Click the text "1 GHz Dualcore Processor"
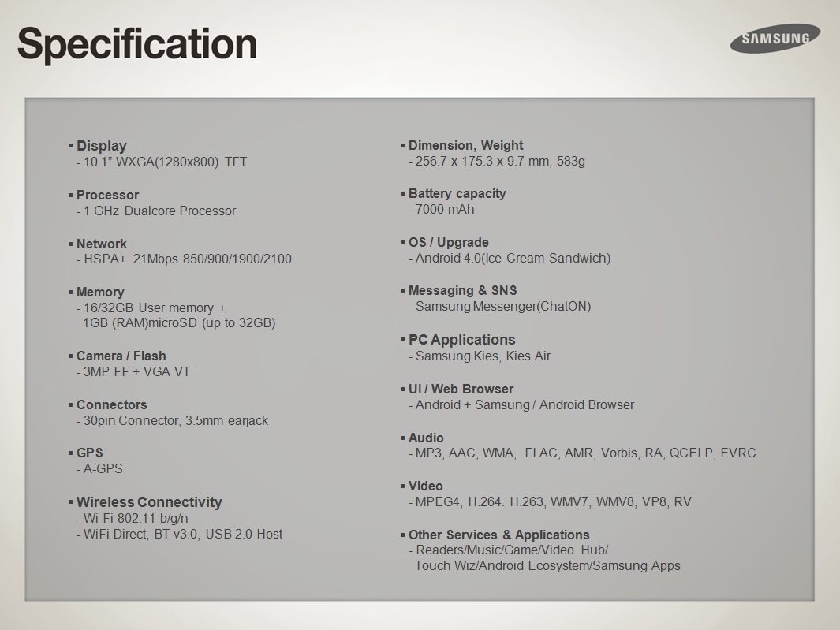 point(159,211)
